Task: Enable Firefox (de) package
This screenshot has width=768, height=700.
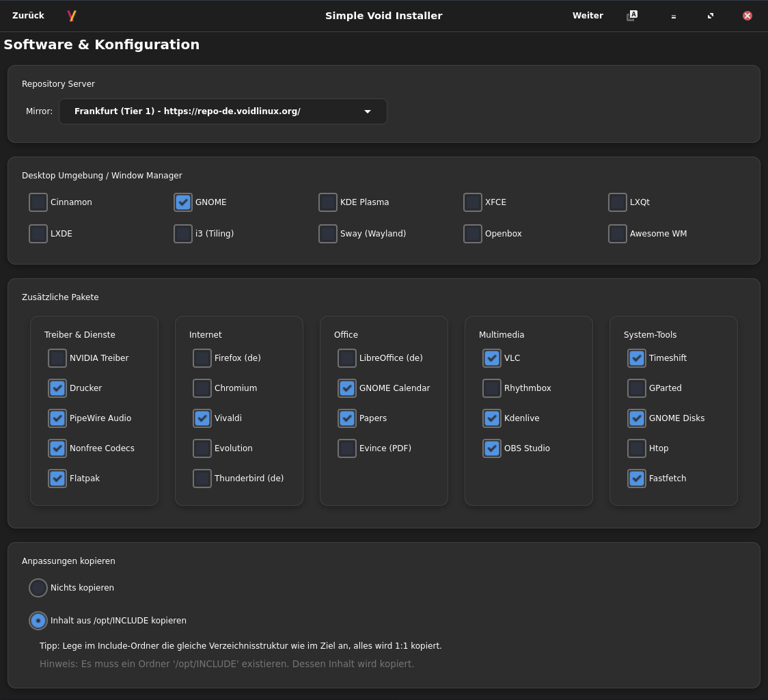Action: [x=202, y=358]
